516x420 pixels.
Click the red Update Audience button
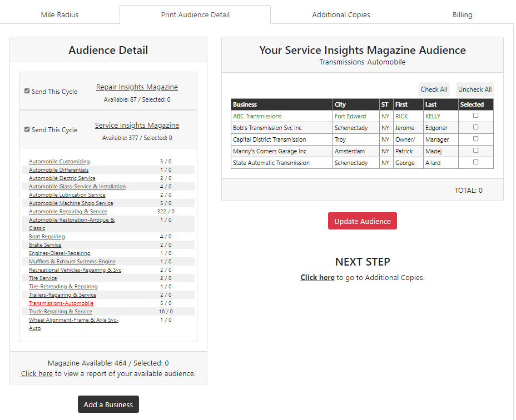[362, 221]
